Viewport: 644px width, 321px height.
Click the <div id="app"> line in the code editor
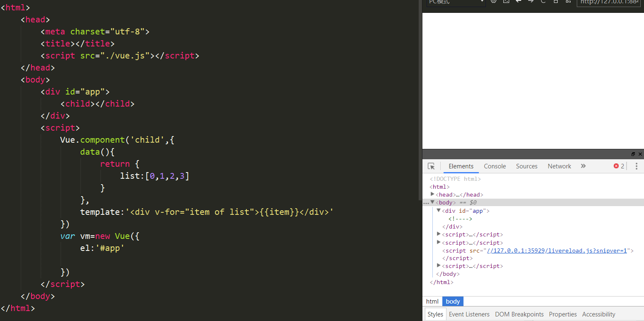(x=75, y=92)
